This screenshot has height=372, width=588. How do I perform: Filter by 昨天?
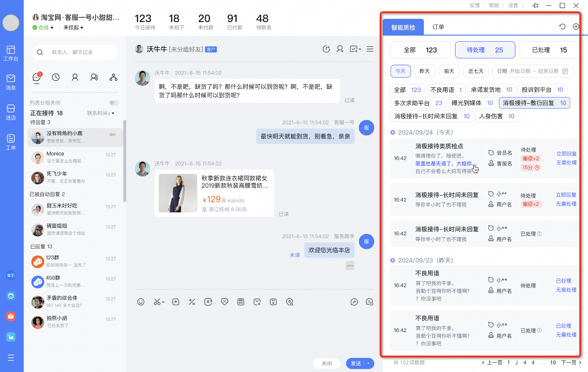(x=425, y=71)
